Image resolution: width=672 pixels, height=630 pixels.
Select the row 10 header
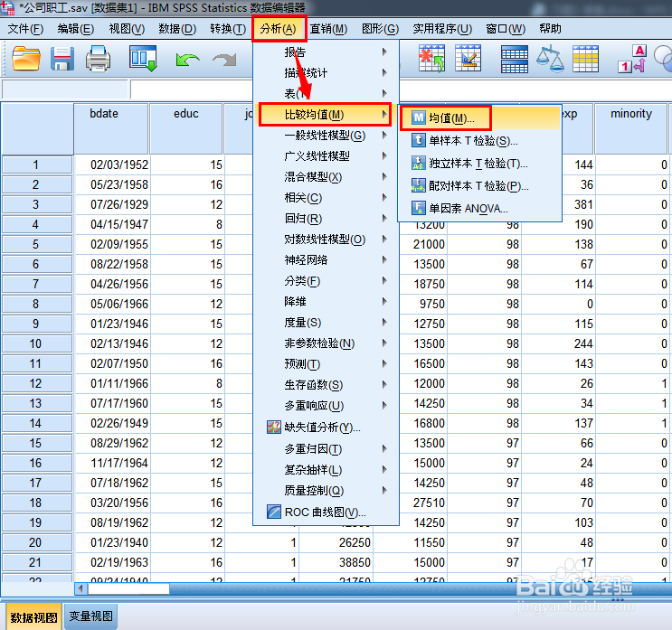point(37,343)
